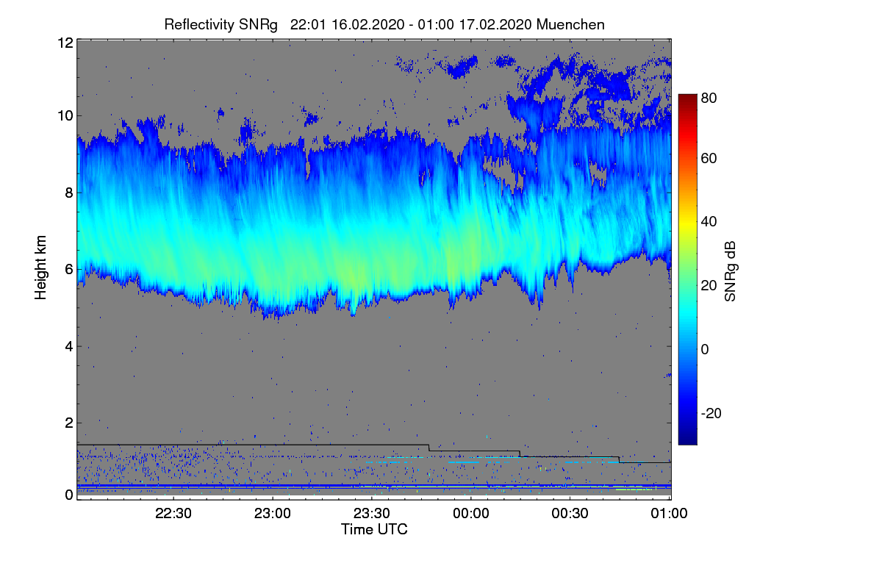This screenshot has width=882, height=588.
Task: Click the colorbar value -20
Action: (x=711, y=413)
